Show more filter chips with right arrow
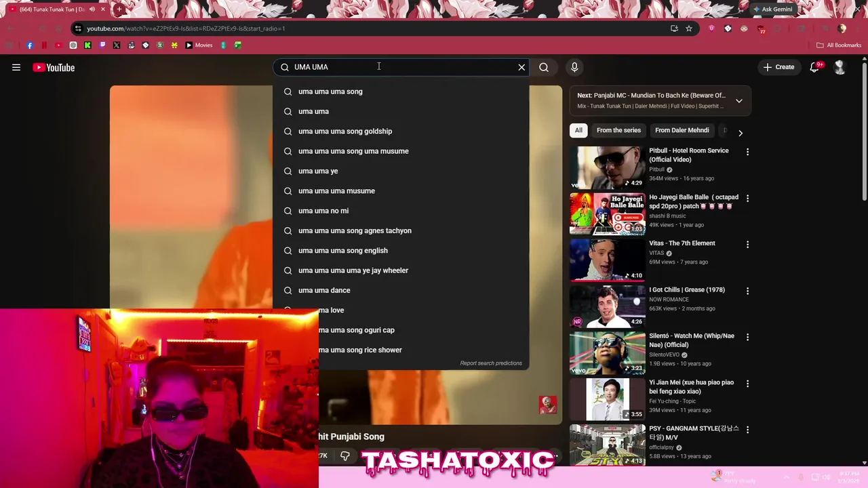Screen dimensions: 868x488 coord(741,133)
